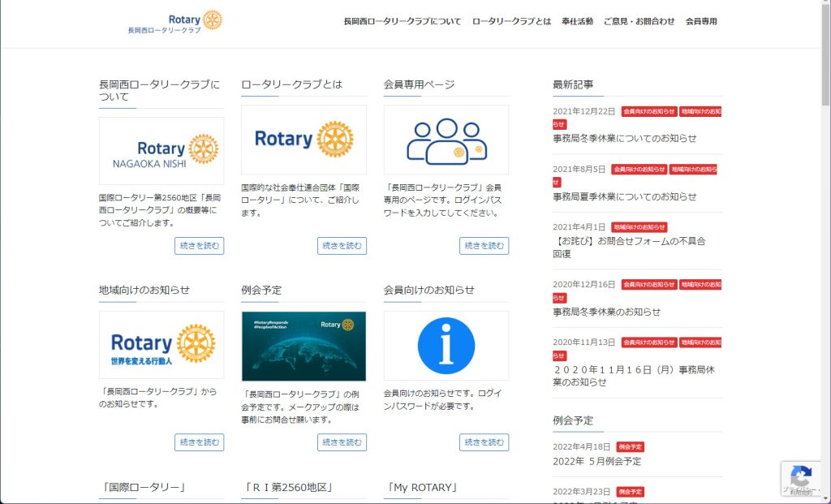Viewport: 831px width, 504px height.
Task: Go to ご意見・お問合わせ menu item
Action: 639,22
